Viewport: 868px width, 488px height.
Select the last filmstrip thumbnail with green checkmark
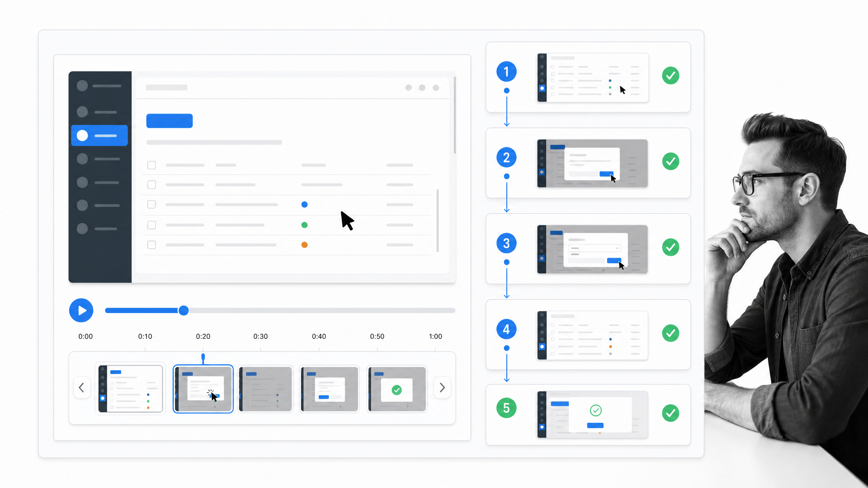click(x=397, y=389)
